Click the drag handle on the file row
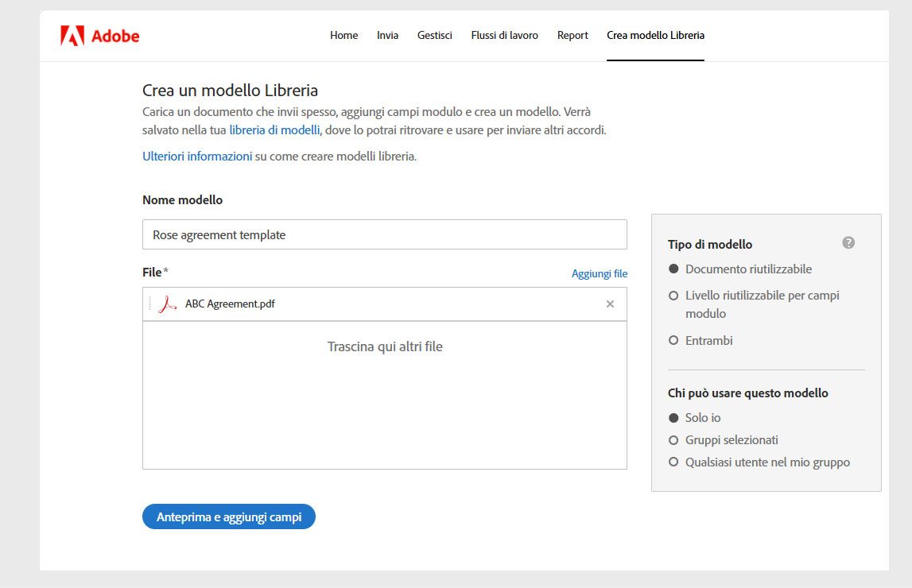Image resolution: width=912 pixels, height=588 pixels. coord(151,304)
